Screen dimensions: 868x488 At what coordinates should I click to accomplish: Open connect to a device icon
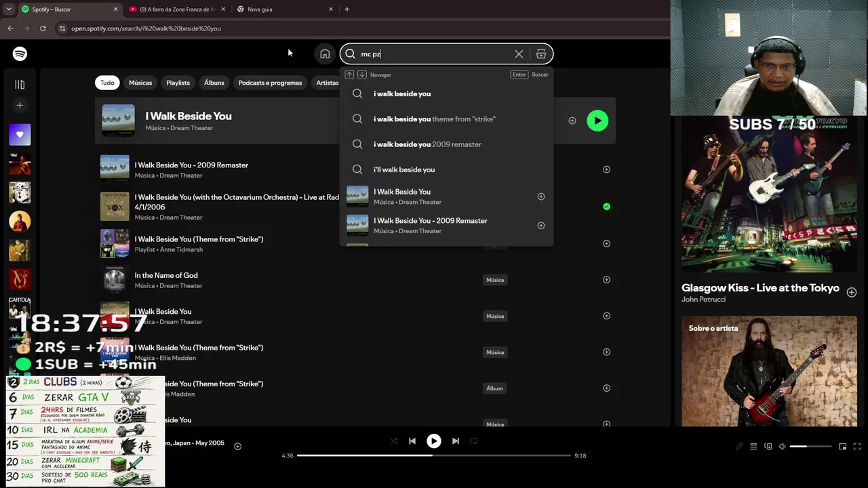tap(768, 447)
